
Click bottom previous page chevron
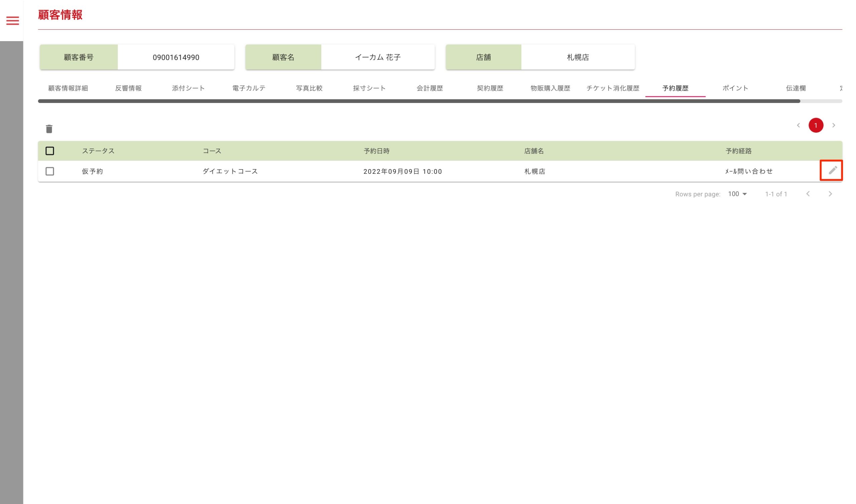pos(808,194)
